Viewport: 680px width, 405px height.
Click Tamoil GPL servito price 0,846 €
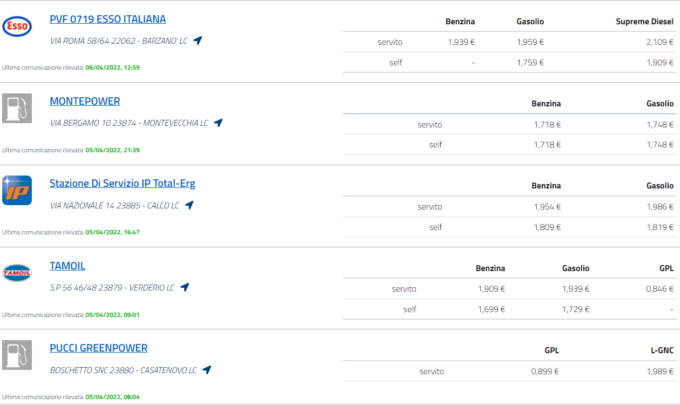(659, 288)
